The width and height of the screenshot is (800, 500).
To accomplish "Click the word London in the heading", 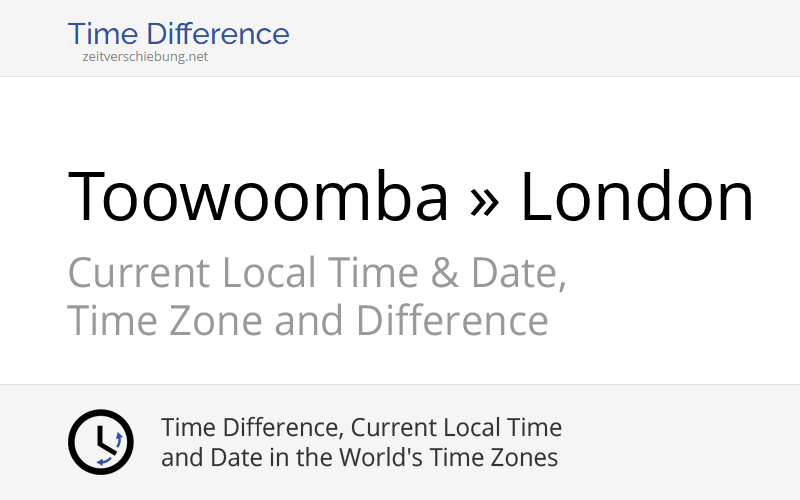I will point(637,196).
